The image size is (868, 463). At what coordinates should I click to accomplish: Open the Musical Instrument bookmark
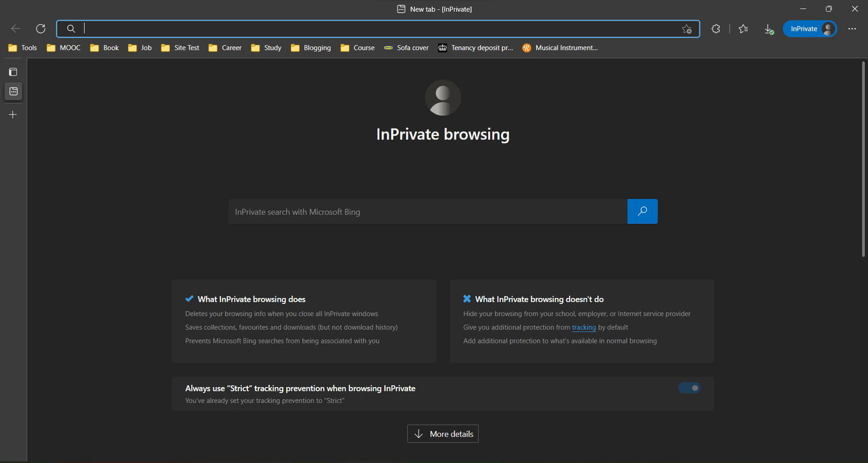pyautogui.click(x=560, y=48)
